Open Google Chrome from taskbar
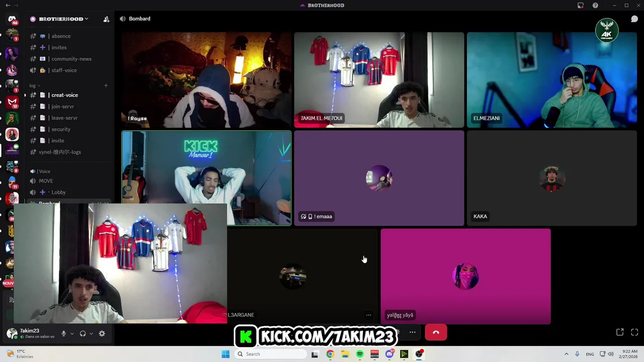This screenshot has height=362, width=644. (330, 354)
